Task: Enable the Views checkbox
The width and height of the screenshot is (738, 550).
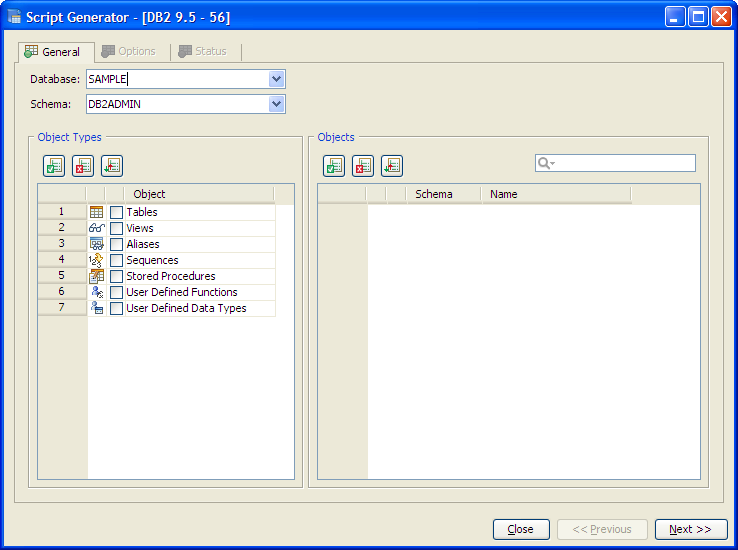Action: 116,229
